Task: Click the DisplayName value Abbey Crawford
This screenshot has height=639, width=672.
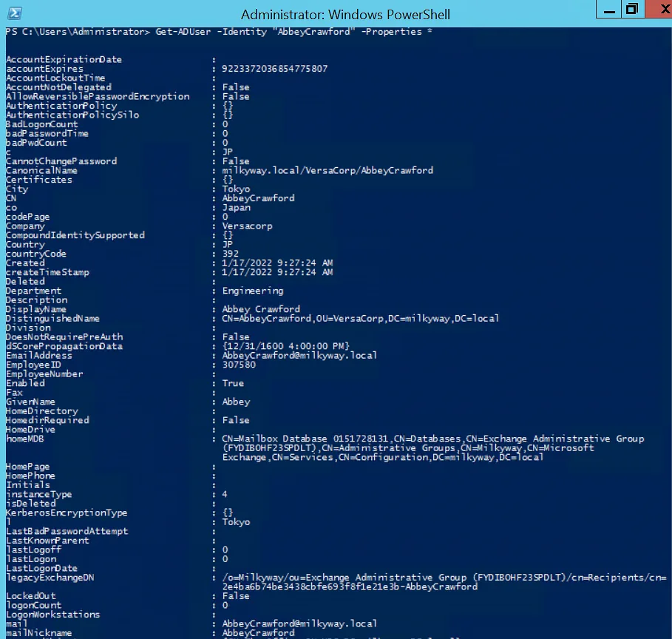Action: 261,309
